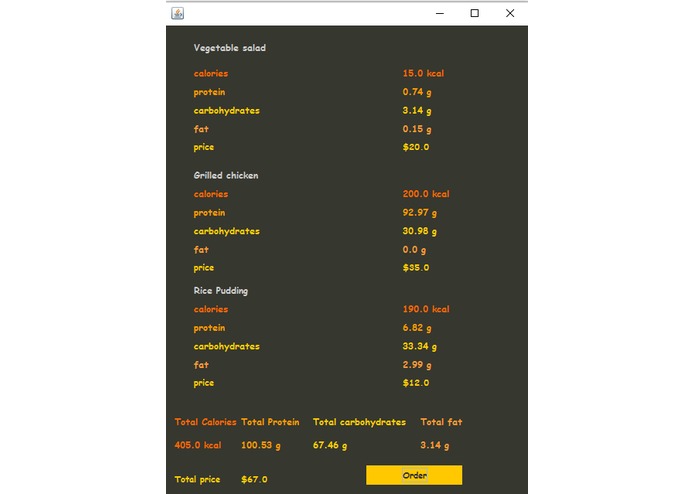Click the 15.0 kcal calories value

tap(423, 74)
